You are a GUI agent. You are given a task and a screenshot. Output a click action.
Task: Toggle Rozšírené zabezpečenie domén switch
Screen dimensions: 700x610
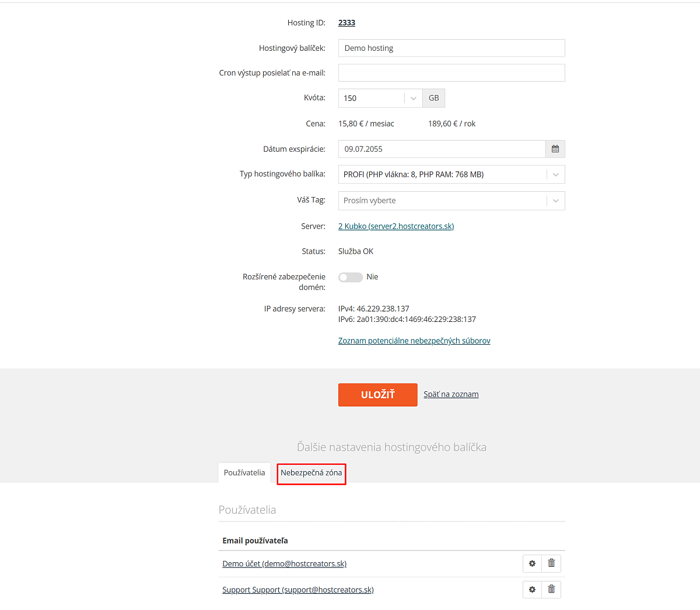point(351,277)
